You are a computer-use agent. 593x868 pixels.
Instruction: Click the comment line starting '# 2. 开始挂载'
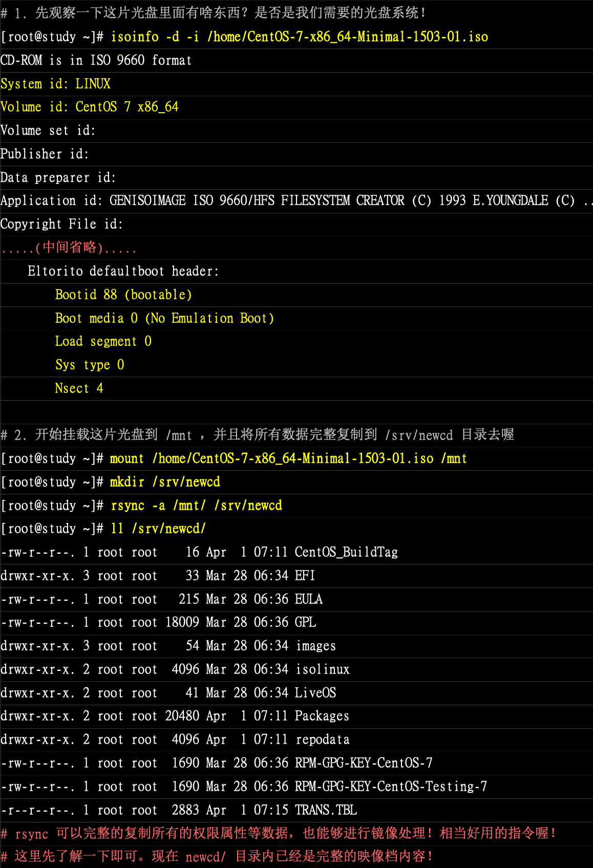tap(257, 435)
